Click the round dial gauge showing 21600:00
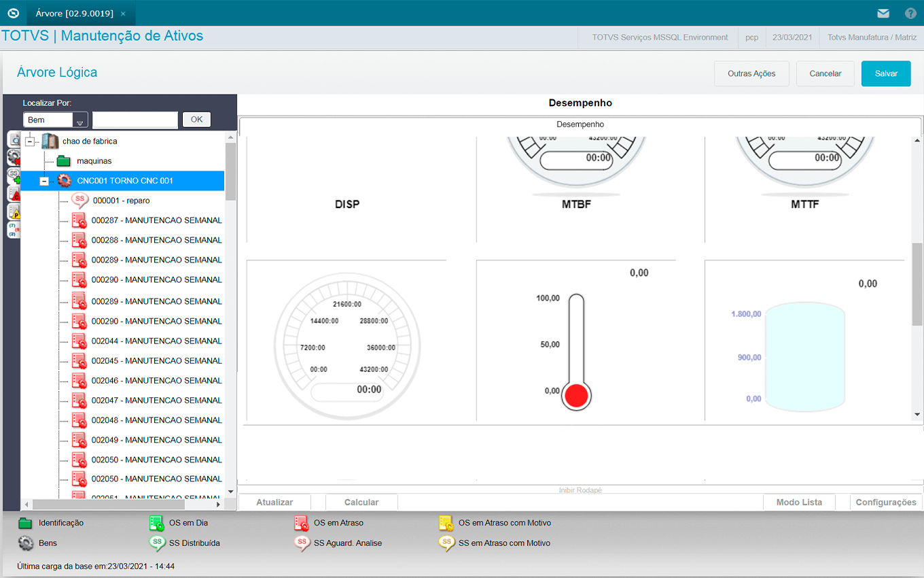This screenshot has height=578, width=924. (347, 345)
